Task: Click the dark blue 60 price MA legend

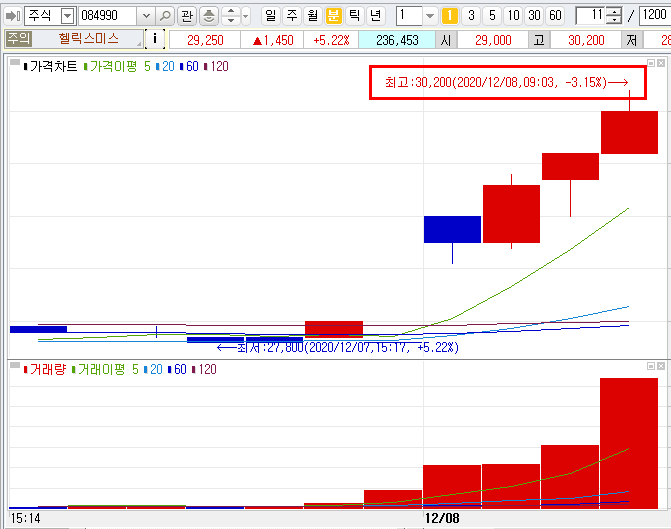Action: tap(189, 66)
